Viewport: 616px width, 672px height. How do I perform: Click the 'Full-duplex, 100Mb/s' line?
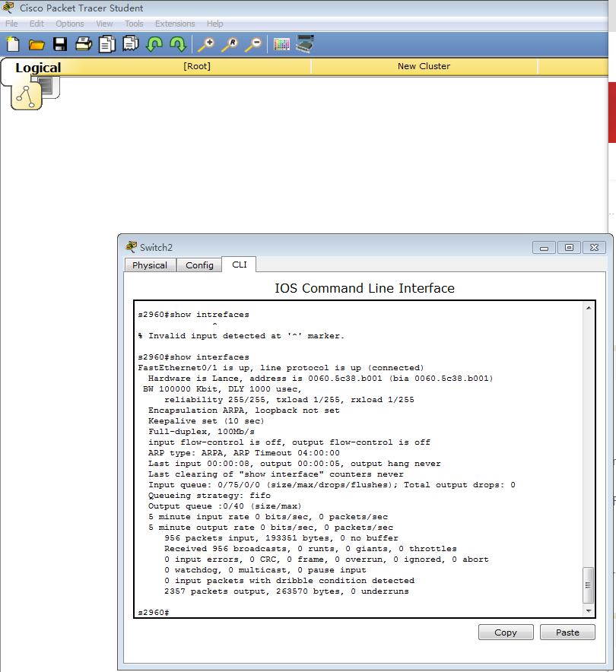coord(202,432)
